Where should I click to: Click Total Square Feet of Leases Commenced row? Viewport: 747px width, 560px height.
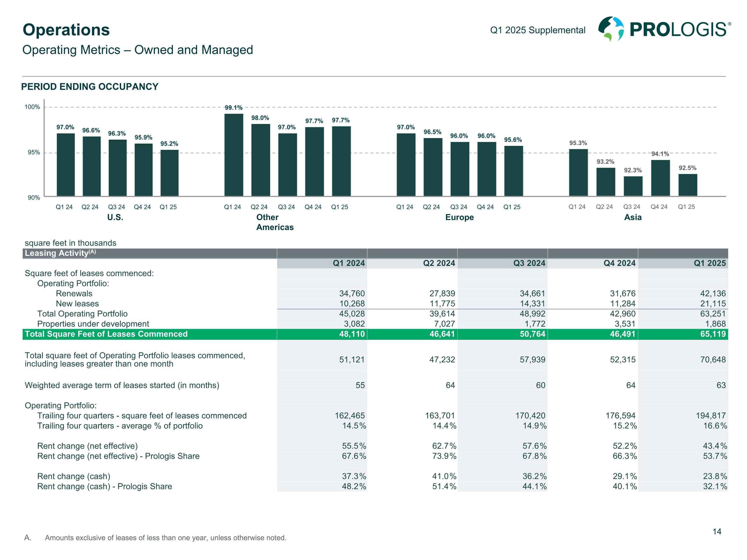(106, 334)
